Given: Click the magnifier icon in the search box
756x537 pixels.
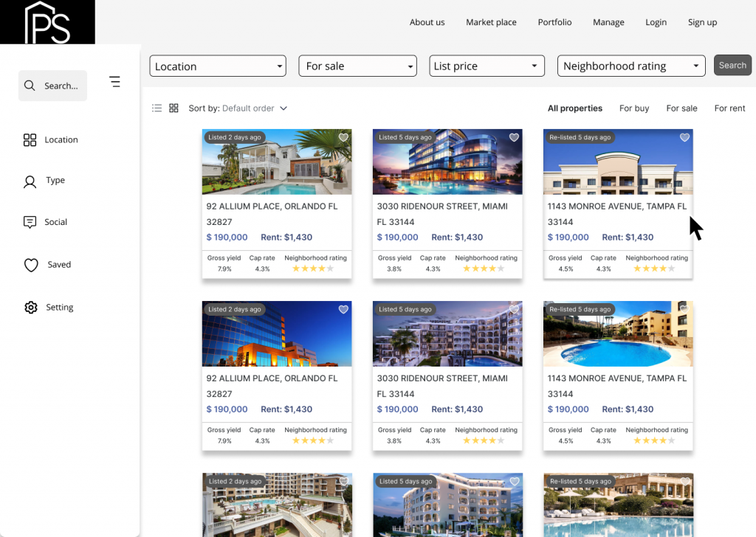Looking at the screenshot, I should 30,85.
